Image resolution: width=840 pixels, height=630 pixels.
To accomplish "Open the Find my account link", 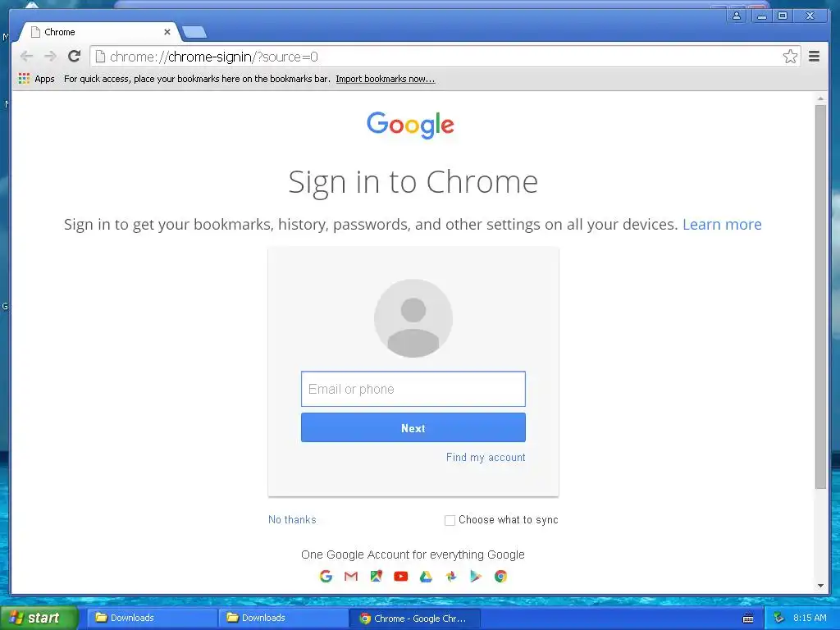I will tap(486, 457).
